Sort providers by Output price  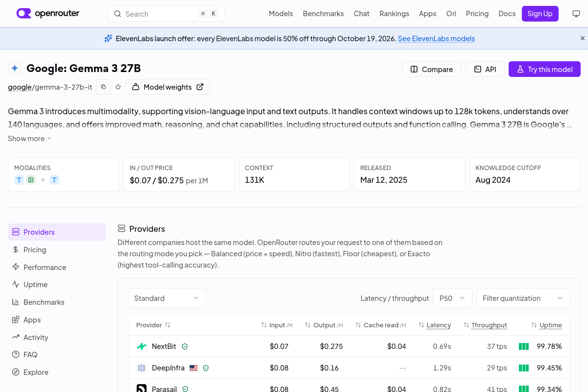(324, 325)
